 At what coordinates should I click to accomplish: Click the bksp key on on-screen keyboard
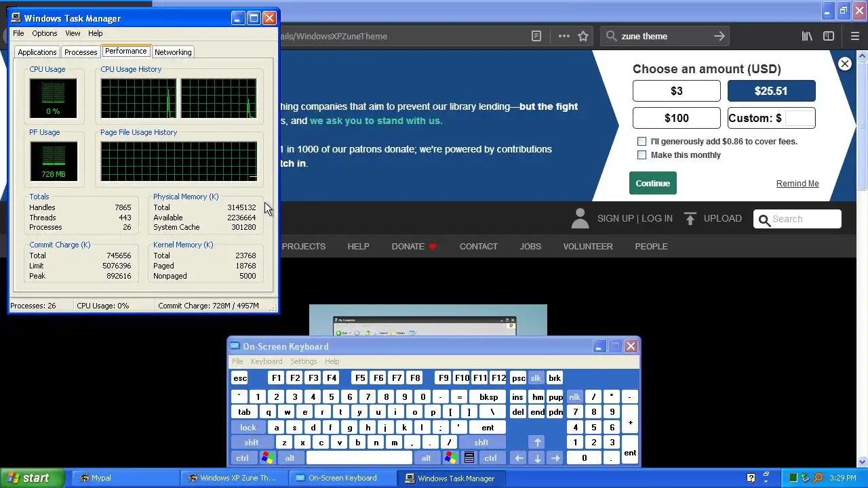(x=489, y=396)
